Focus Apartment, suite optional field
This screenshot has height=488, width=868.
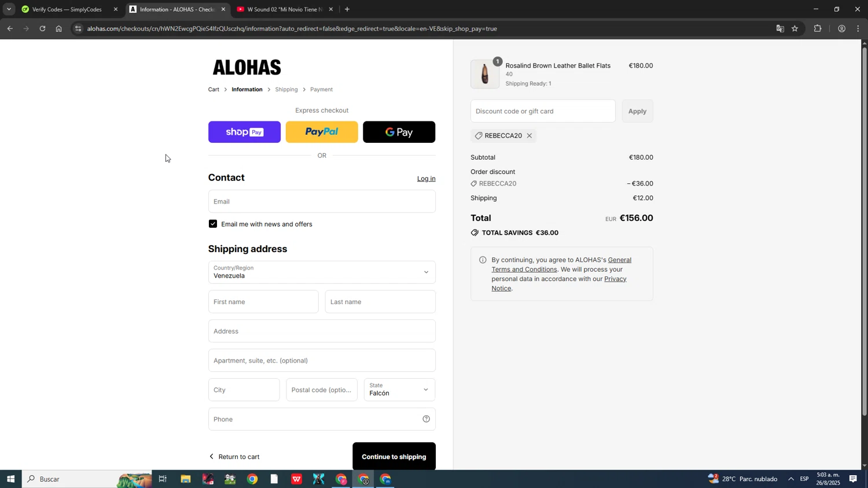(322, 360)
